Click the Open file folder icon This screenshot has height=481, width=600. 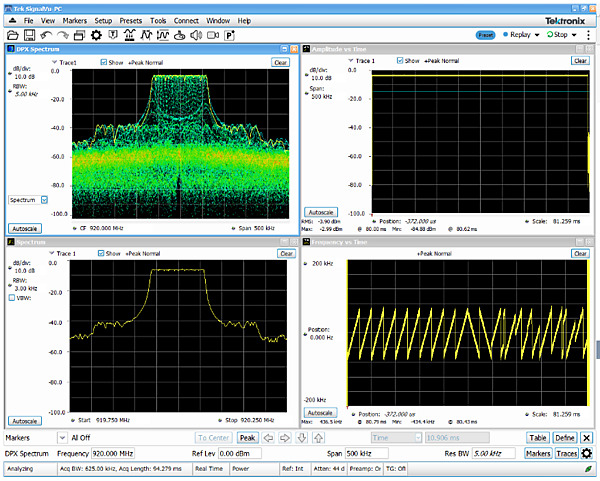click(13, 35)
